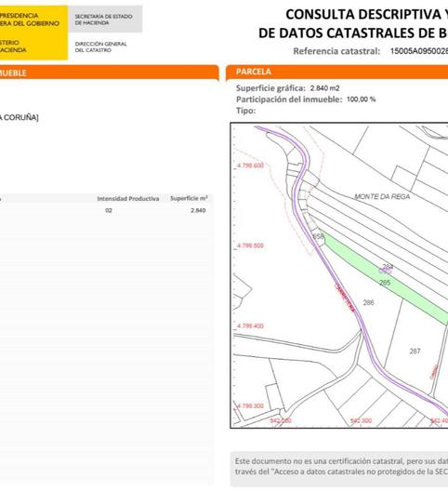
Task: Select the 100,00 % participation value
Action: pyautogui.click(x=361, y=99)
